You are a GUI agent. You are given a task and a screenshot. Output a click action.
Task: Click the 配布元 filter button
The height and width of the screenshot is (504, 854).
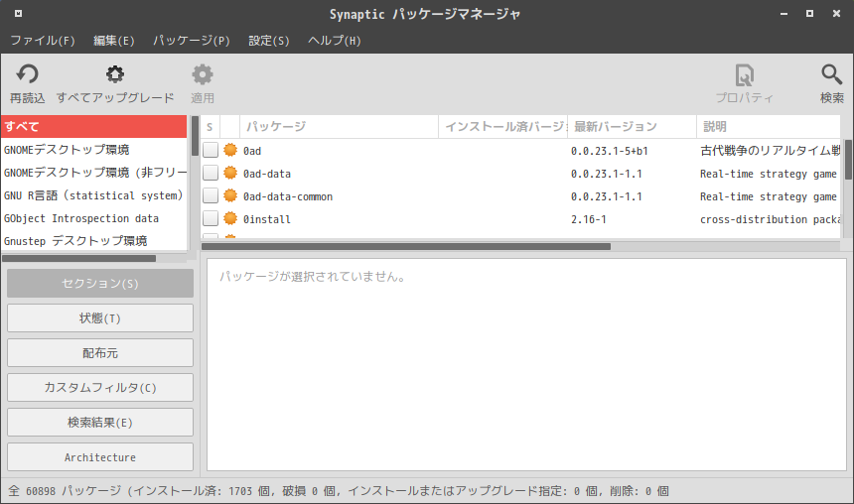tap(100, 352)
